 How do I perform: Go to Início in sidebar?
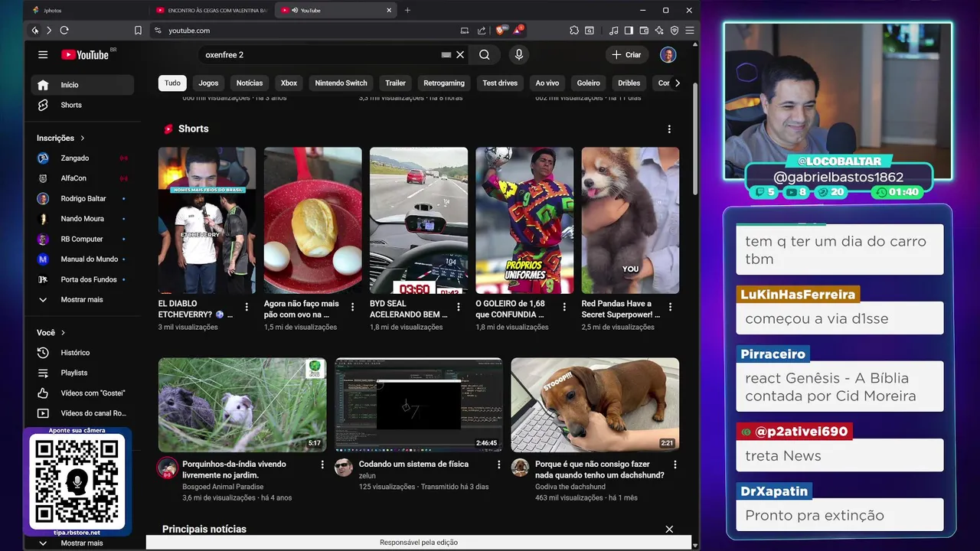(x=82, y=85)
